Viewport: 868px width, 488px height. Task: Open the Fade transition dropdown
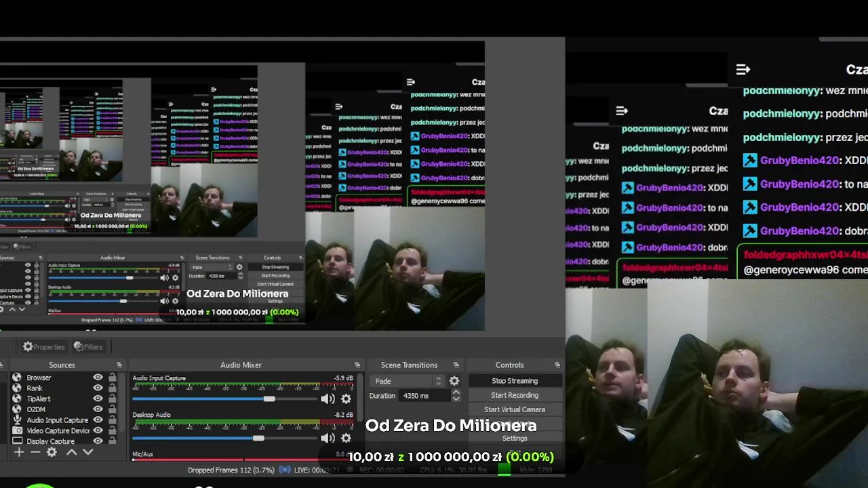(409, 382)
